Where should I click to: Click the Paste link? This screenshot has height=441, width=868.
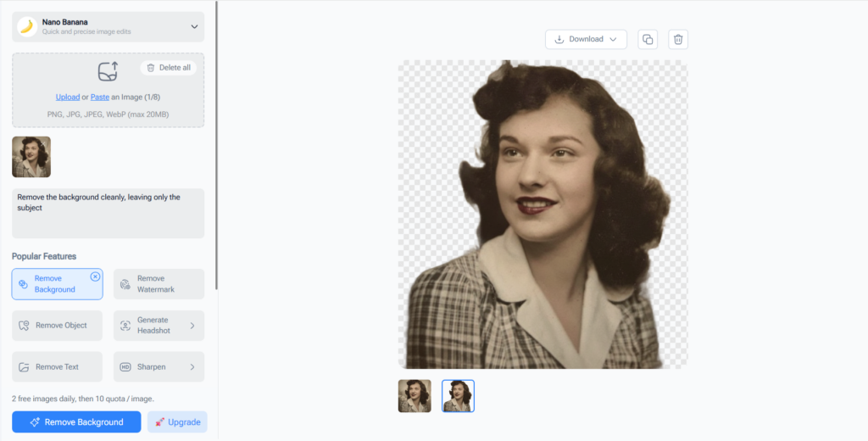[99, 97]
